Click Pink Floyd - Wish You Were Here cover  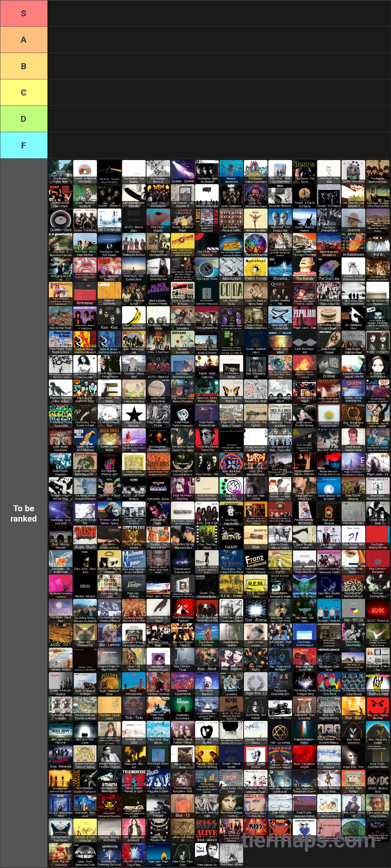280,172
